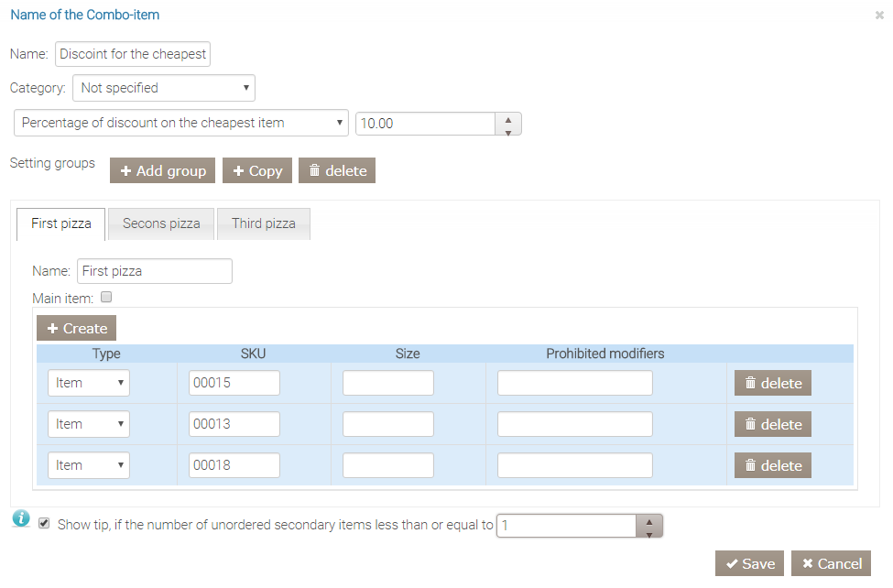Click the Prohibited modifiers field for SKU 00013

click(x=574, y=425)
